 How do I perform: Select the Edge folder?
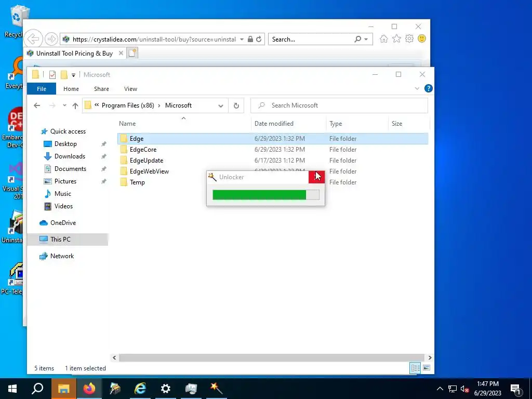[272, 138]
